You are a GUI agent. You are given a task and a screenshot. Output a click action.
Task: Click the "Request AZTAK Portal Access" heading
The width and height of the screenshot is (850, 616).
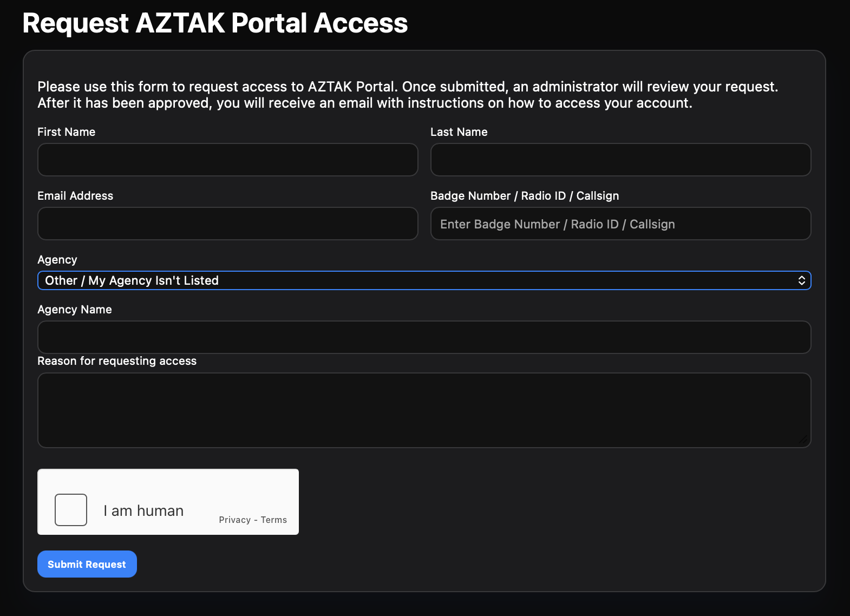tap(215, 23)
